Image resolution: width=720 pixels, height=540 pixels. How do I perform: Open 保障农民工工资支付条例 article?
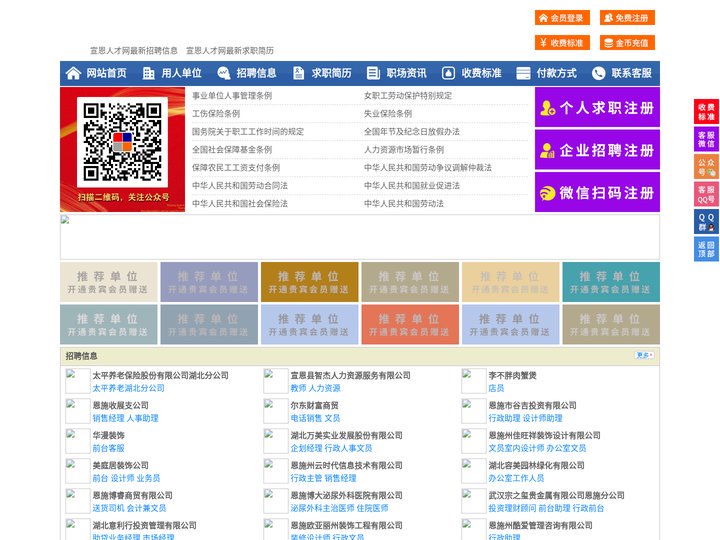(x=236, y=167)
